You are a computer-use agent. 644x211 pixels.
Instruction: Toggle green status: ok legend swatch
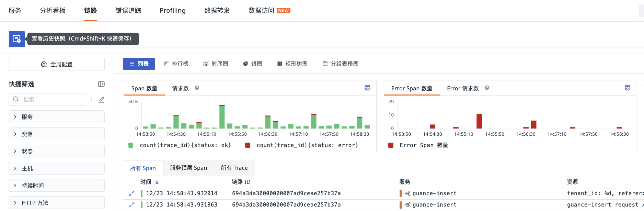131,145
